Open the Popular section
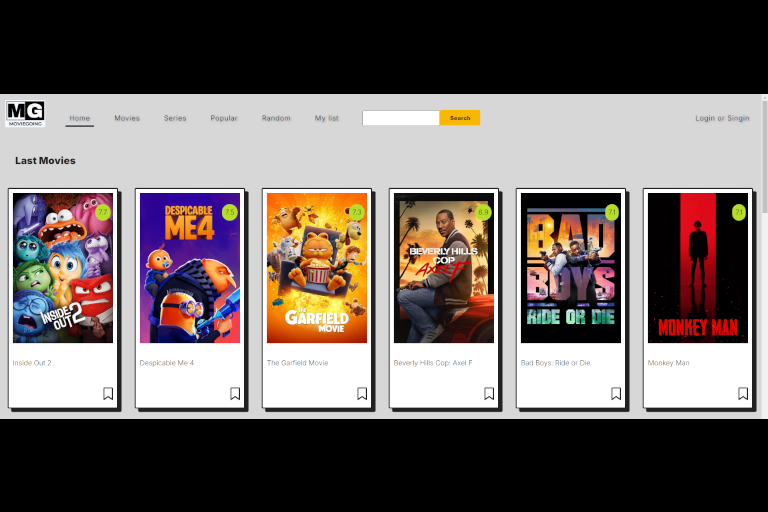Screen dimensions: 768x512 [x=224, y=118]
